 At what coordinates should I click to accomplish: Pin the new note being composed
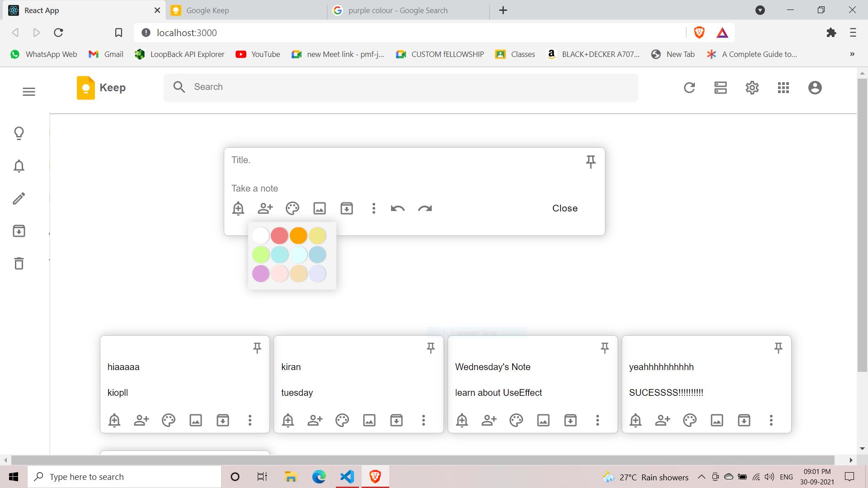click(x=590, y=161)
